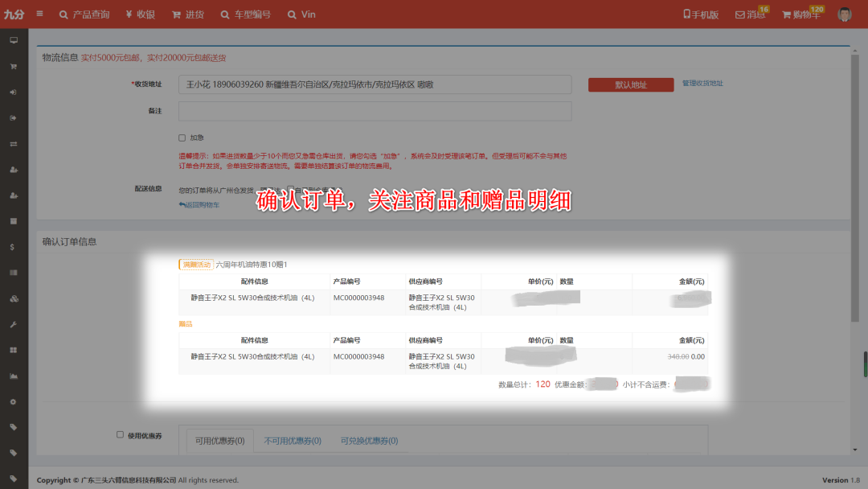Switch to the 不可用优惠券(0) tab
Screen dimensions: 868x489
294,440
